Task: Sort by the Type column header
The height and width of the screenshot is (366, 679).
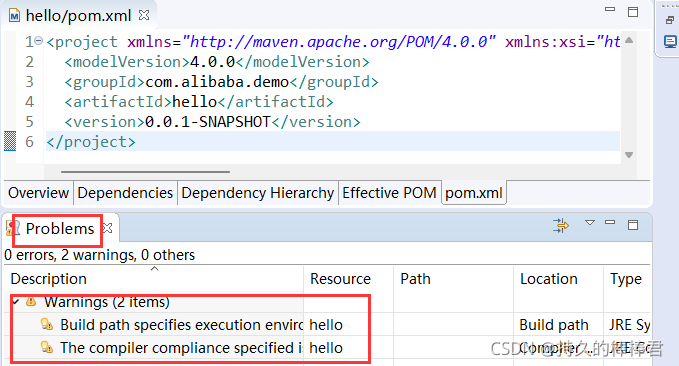Action: pyautogui.click(x=627, y=279)
